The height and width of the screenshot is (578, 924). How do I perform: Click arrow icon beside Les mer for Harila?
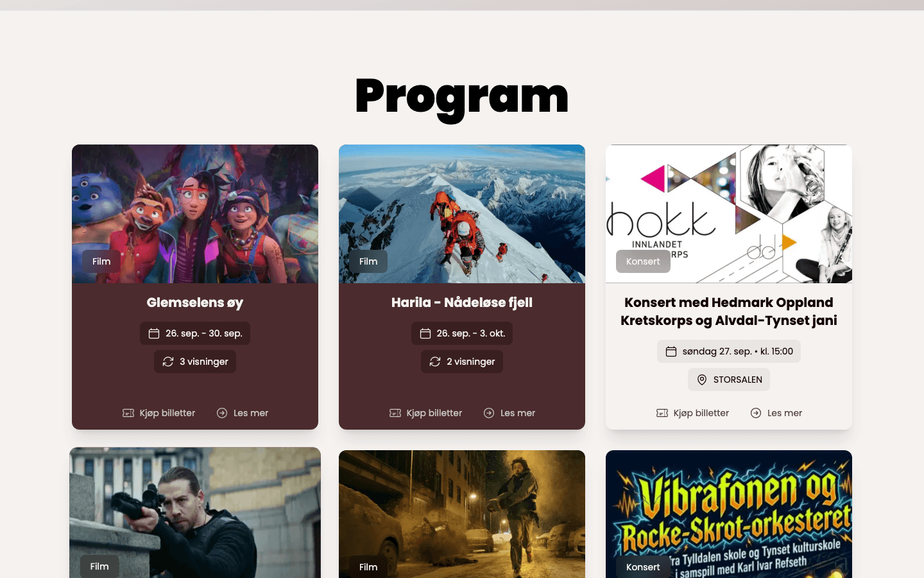(489, 413)
